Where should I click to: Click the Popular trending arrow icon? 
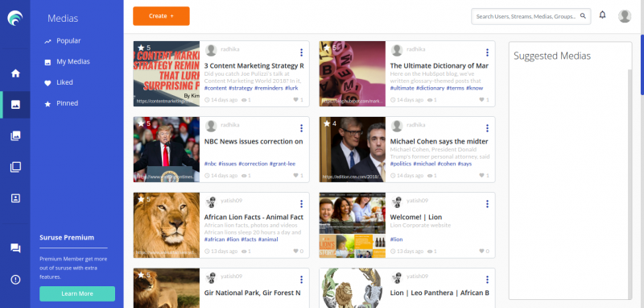(47, 41)
